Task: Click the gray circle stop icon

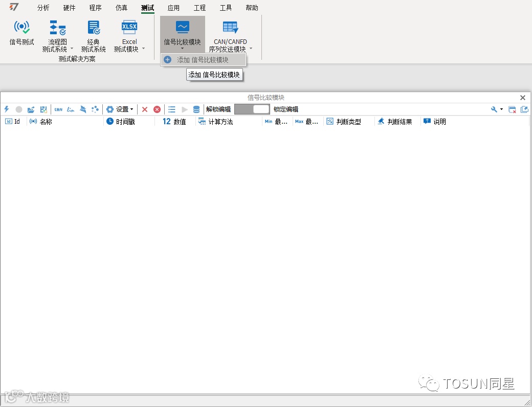Action: [19, 109]
